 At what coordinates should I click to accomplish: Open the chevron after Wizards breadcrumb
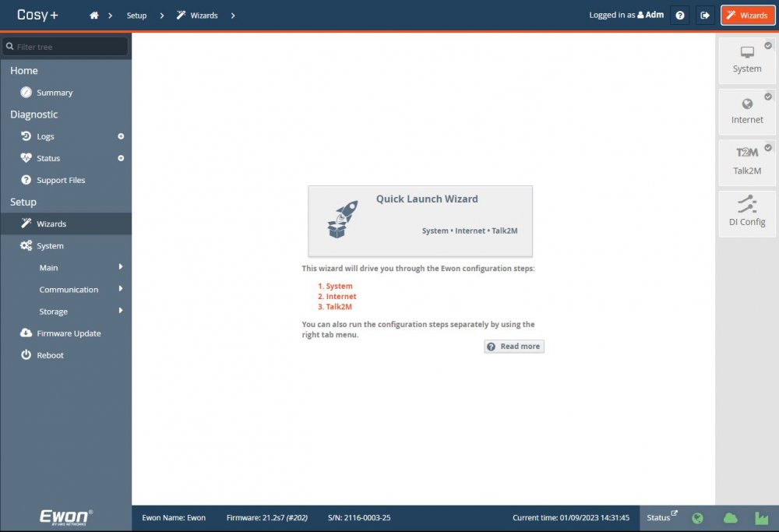[232, 16]
